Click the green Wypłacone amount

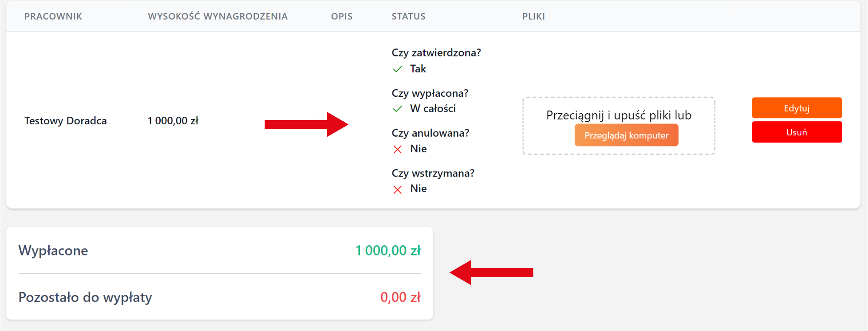click(x=388, y=251)
